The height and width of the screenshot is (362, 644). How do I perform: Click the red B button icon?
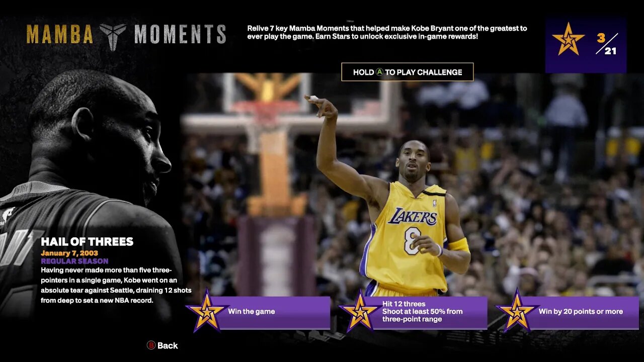(151, 345)
